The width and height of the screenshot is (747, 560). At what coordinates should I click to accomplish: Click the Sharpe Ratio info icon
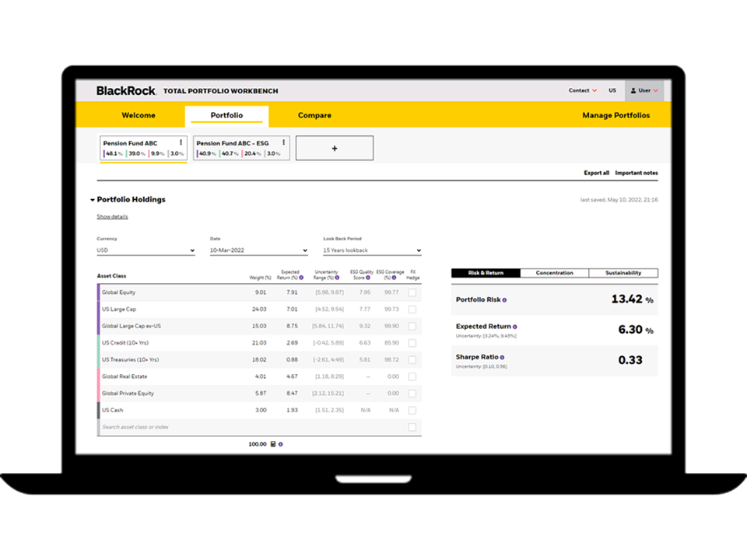click(502, 358)
